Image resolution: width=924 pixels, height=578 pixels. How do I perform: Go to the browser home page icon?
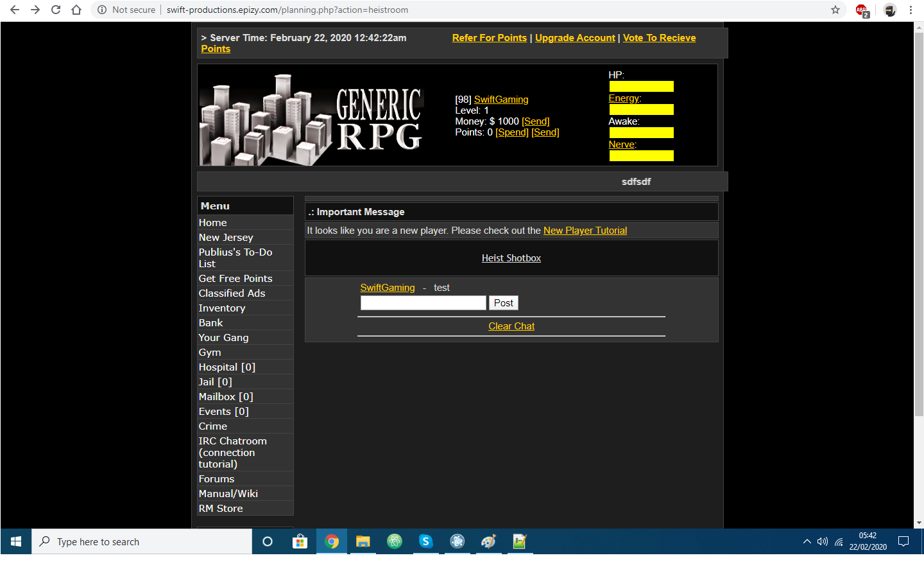[76, 10]
